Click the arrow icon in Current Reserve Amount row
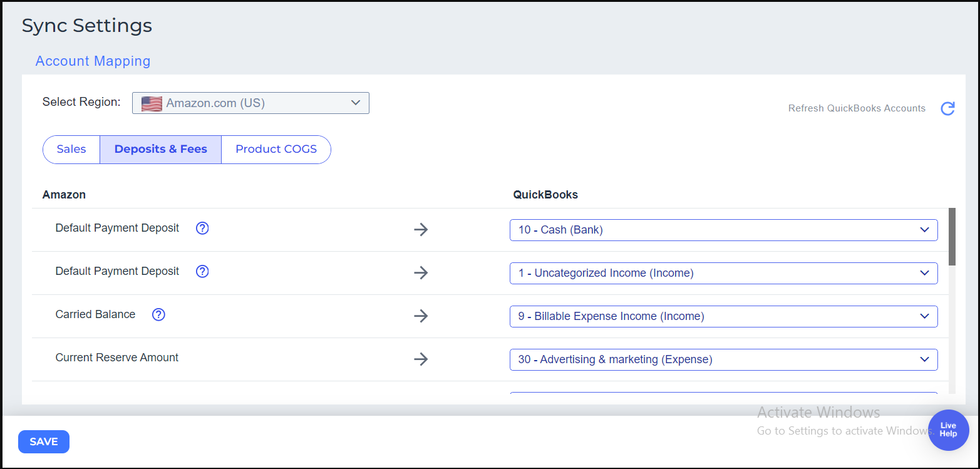 tap(421, 359)
